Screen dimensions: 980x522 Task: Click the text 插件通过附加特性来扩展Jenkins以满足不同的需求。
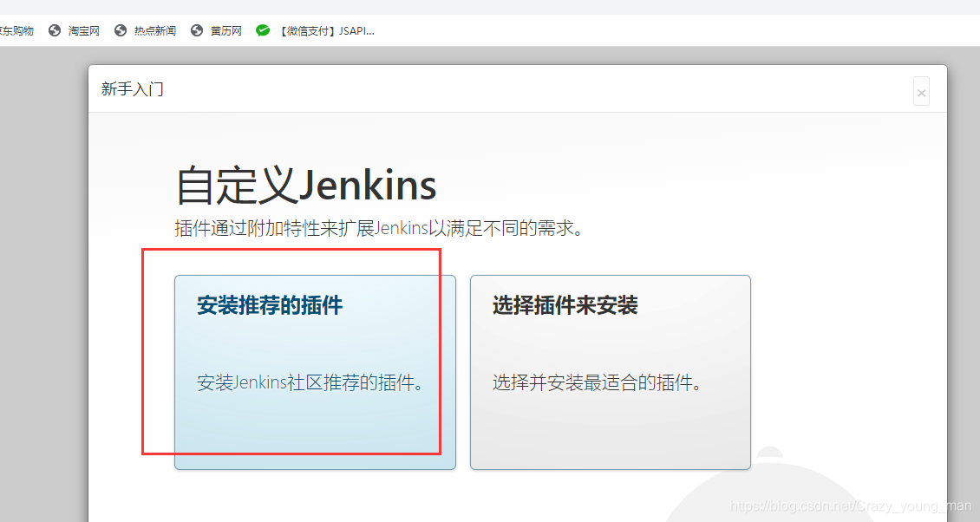click(379, 228)
